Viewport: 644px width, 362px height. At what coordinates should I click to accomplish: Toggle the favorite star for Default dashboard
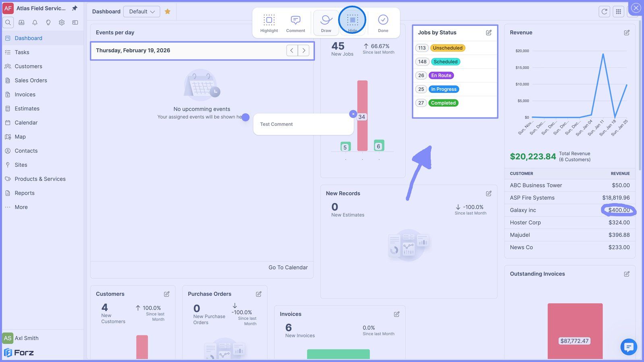[x=167, y=12]
